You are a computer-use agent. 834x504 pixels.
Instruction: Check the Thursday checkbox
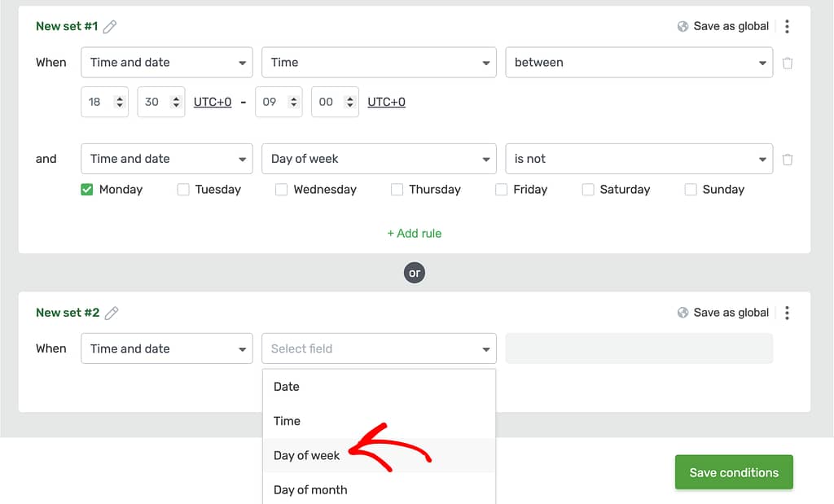[x=397, y=189]
